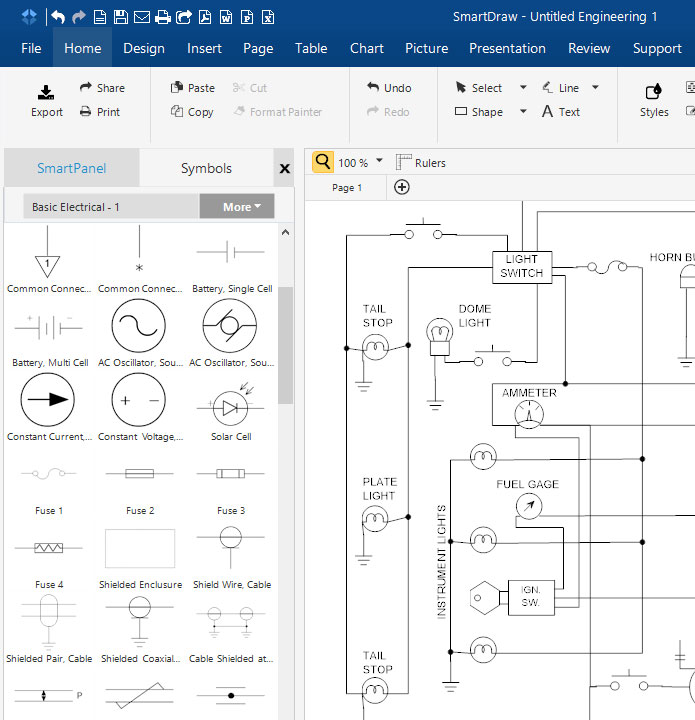Open the Shape tool dropdown arrow
Image resolution: width=695 pixels, height=720 pixels.
[x=522, y=112]
